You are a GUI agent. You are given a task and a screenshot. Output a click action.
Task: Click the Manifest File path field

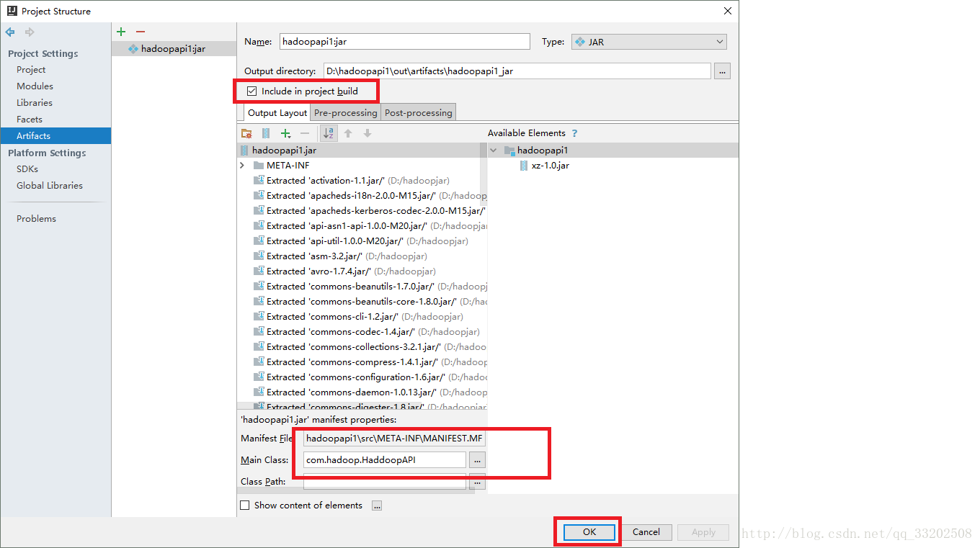click(x=395, y=439)
